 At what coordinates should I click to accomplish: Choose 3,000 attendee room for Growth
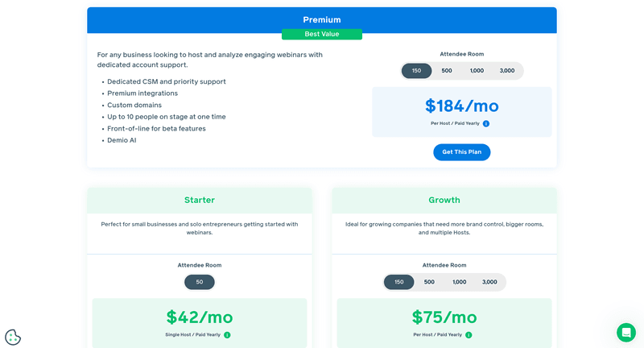point(489,282)
